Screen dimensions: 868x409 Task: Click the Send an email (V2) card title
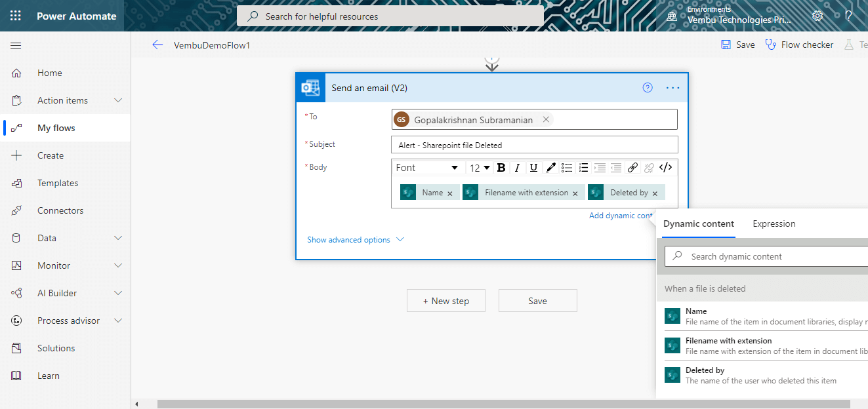(x=369, y=88)
